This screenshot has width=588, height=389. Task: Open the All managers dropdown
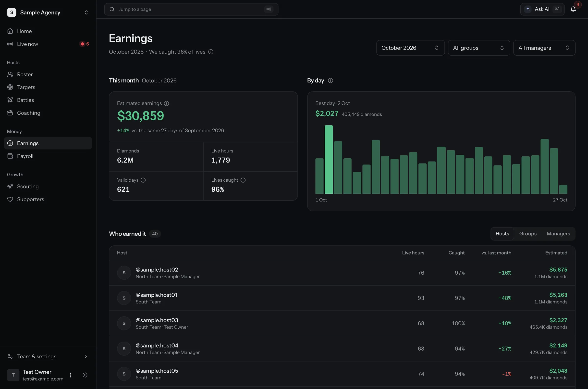point(544,48)
